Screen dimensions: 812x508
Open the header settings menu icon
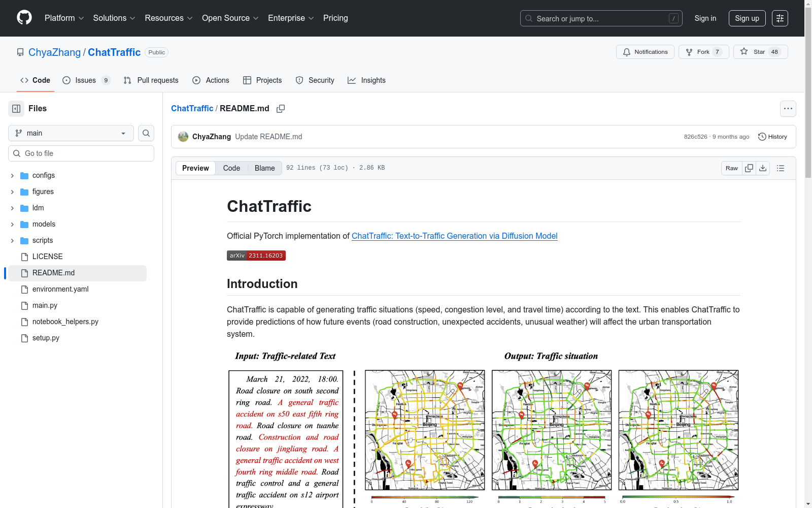[780, 18]
